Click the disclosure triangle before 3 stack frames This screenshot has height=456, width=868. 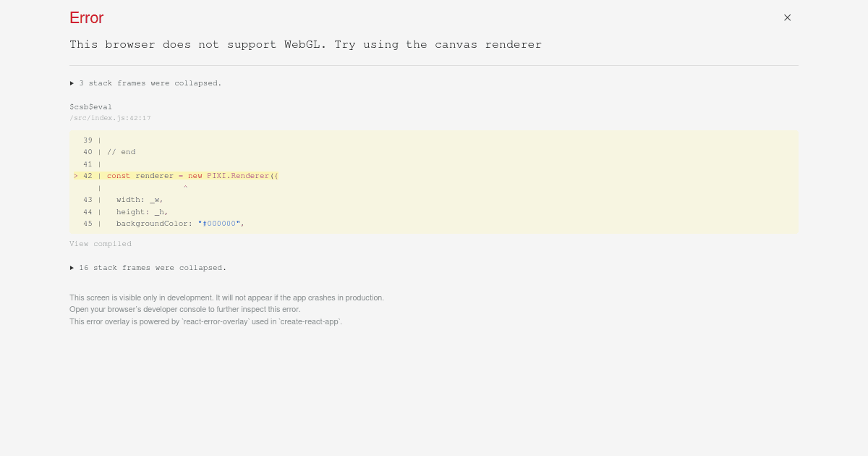(72, 83)
